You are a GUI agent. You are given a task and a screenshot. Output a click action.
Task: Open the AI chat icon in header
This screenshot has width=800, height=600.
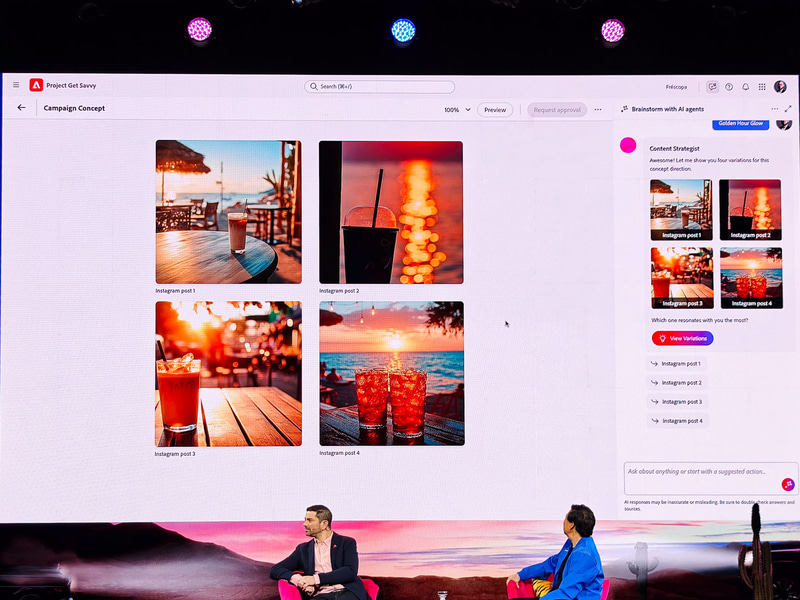[x=712, y=87]
